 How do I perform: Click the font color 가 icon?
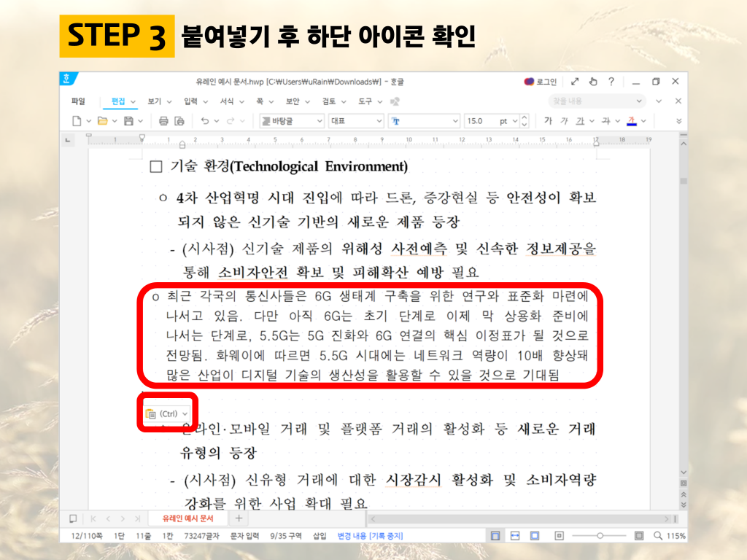[632, 121]
